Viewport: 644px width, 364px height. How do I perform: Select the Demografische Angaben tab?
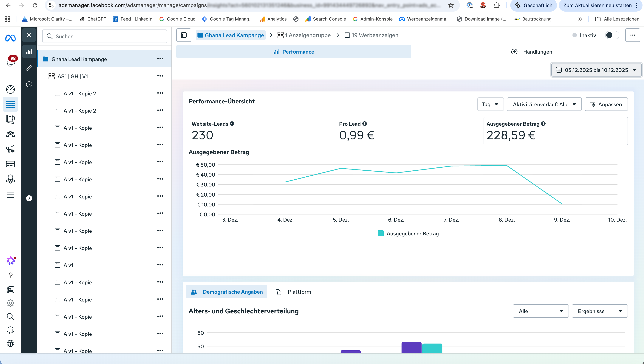coord(226,292)
